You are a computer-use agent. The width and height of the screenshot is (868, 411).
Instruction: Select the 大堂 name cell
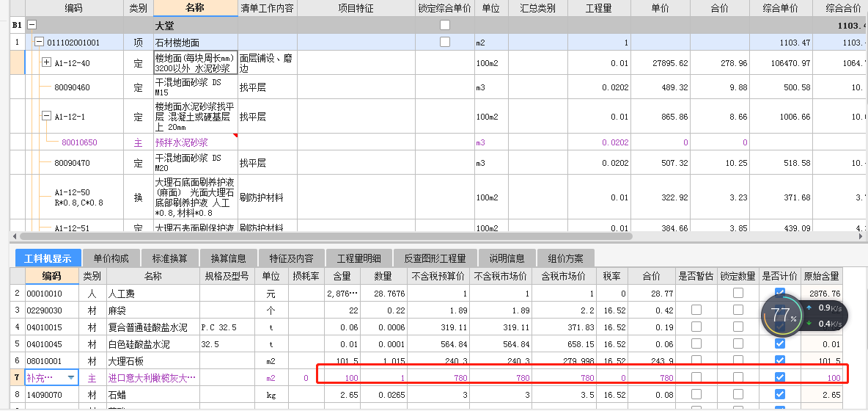196,26
